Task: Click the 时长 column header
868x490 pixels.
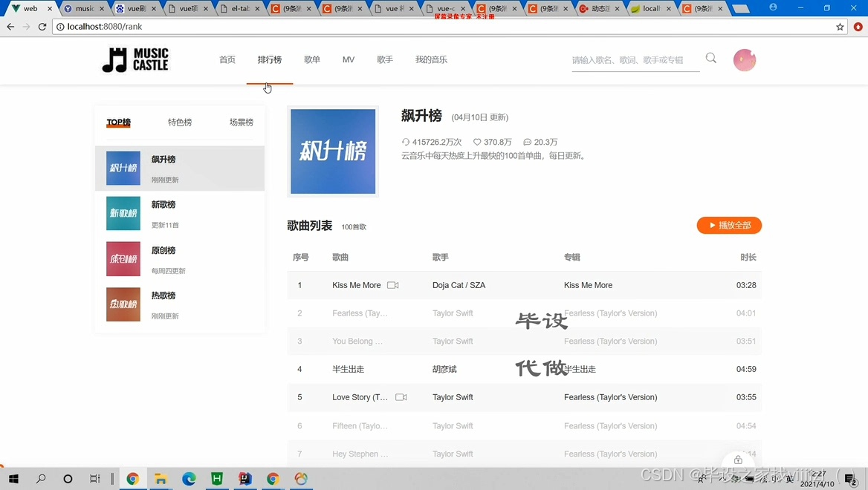Action: [x=748, y=257]
